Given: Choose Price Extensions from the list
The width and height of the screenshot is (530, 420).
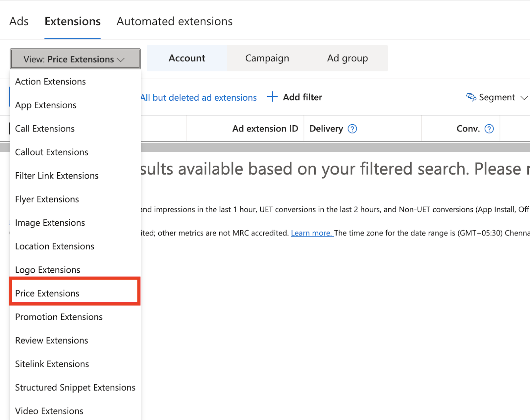Looking at the screenshot, I should pos(47,293).
